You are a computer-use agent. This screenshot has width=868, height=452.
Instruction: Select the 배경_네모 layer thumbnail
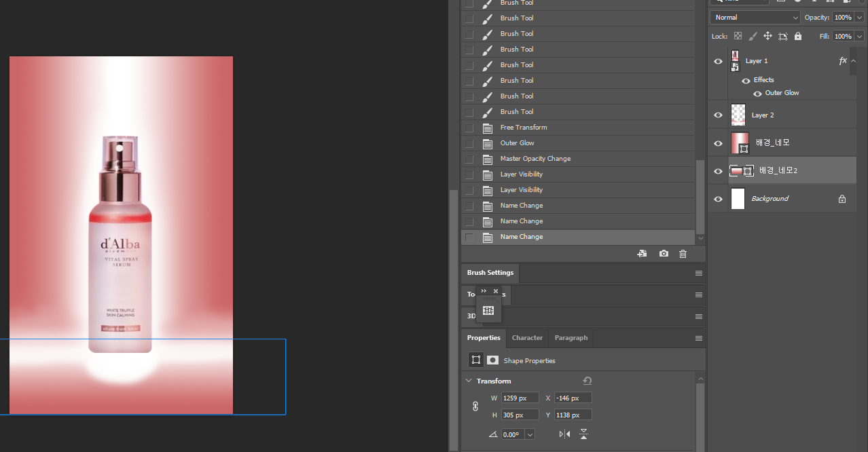pyautogui.click(x=740, y=143)
